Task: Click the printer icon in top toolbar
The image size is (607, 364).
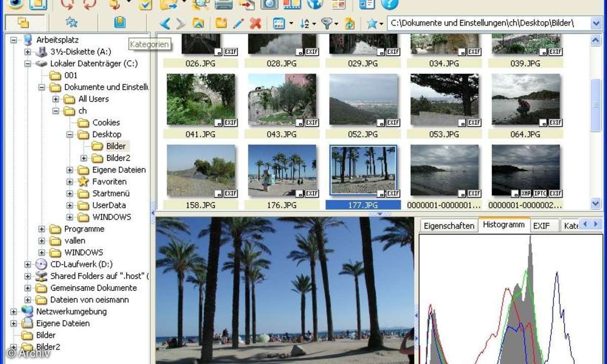Action: point(224,4)
